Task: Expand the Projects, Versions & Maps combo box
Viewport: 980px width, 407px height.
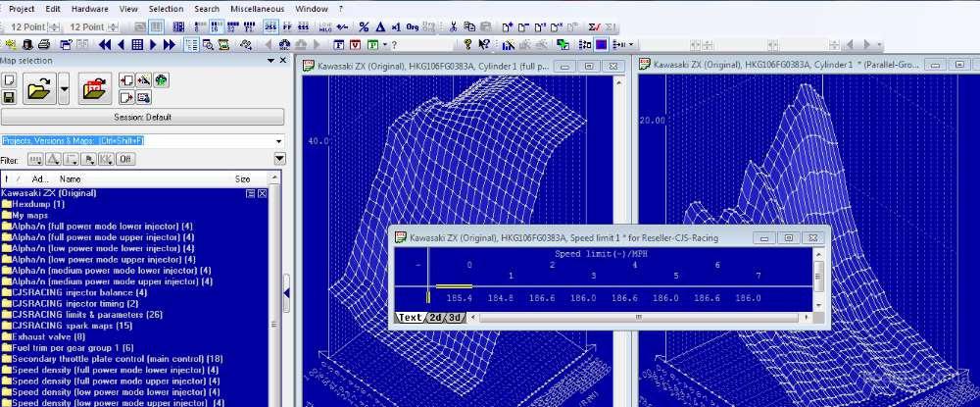Action: (278, 141)
